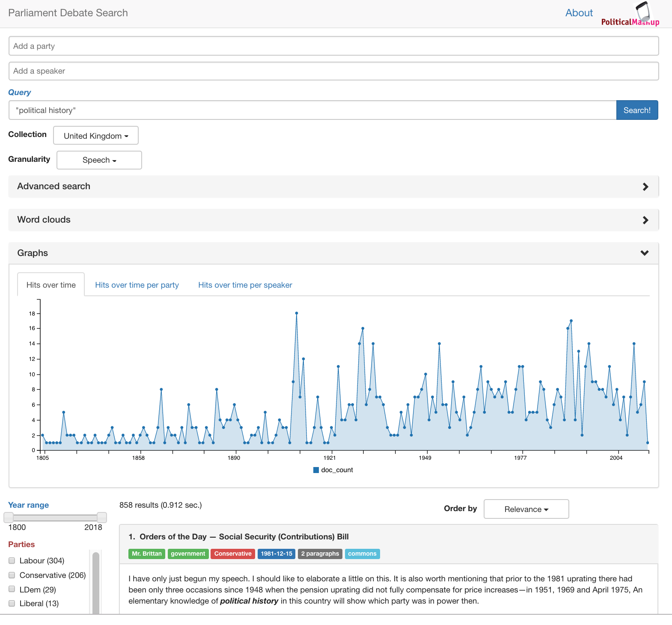672x625 pixels.
Task: Click the year range right slider handle
Action: coord(102,517)
